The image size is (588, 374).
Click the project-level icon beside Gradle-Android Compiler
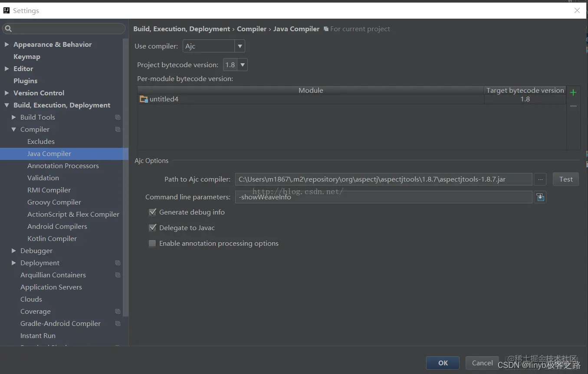tap(118, 324)
